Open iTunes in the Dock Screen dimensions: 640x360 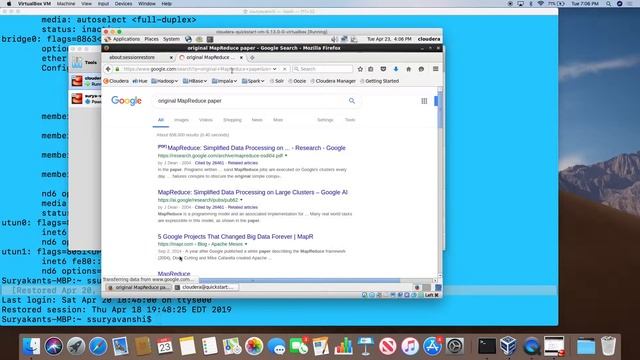410,347
